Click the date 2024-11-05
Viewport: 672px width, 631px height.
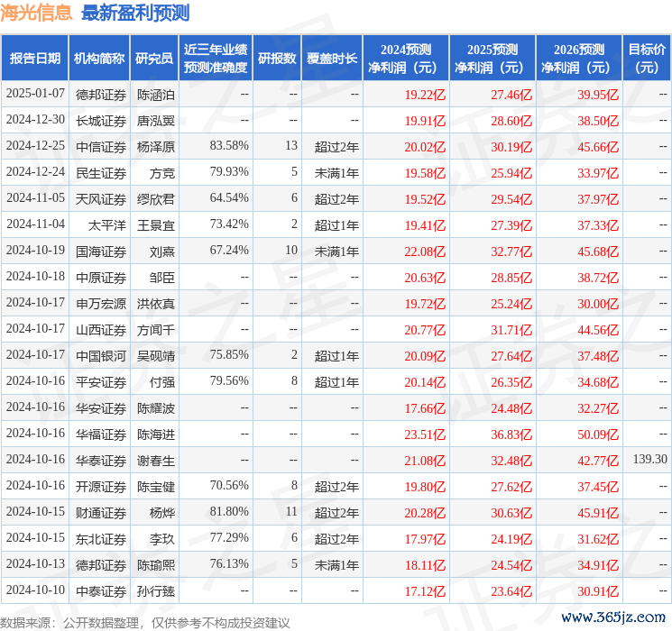pyautogui.click(x=35, y=198)
